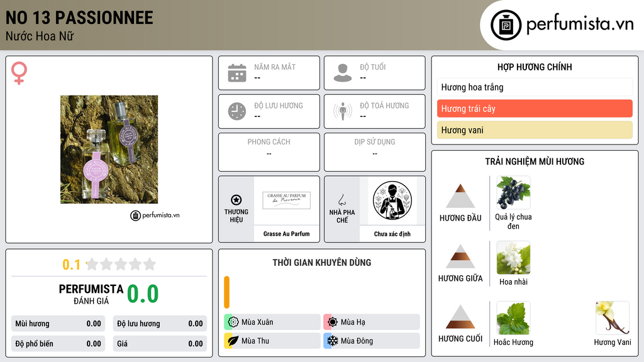Image resolution: width=644 pixels, height=362 pixels.
Task: Select the orange Hương trái cây accord bar
Action: click(535, 109)
